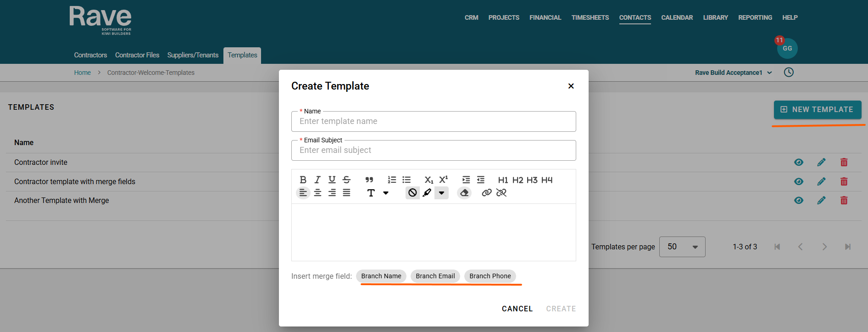Center-align the template text
868x332 pixels.
coord(317,193)
